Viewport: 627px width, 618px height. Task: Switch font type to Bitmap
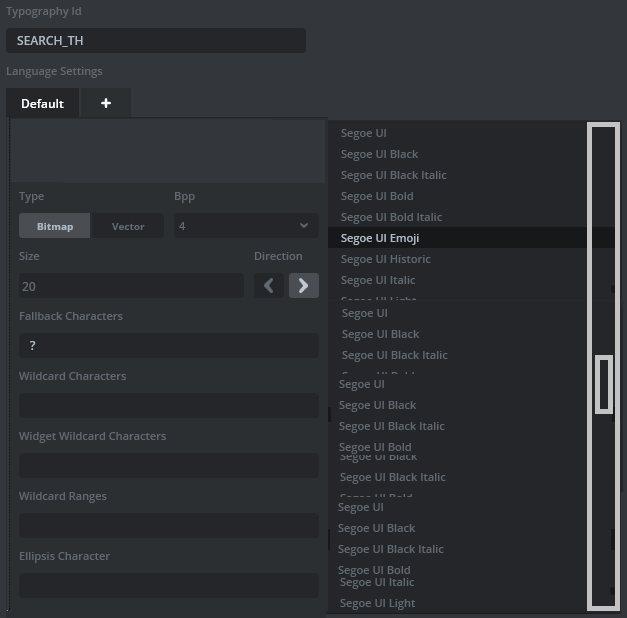(55, 226)
